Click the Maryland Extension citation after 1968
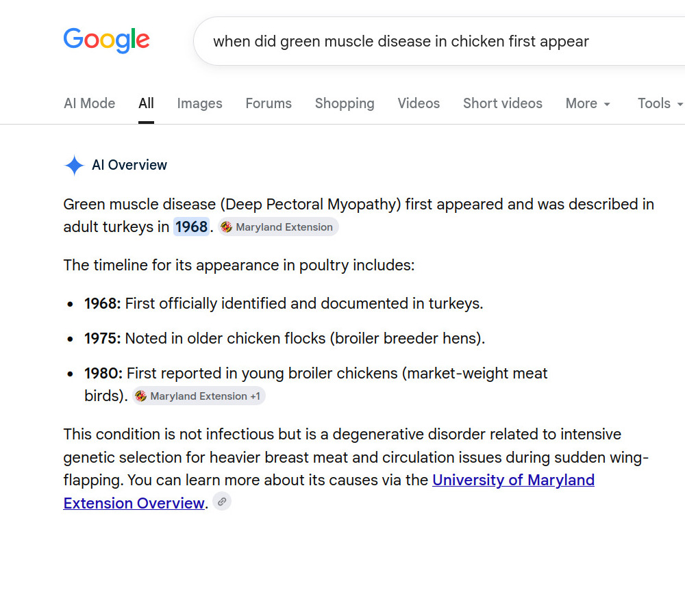The image size is (685, 616). tap(278, 227)
